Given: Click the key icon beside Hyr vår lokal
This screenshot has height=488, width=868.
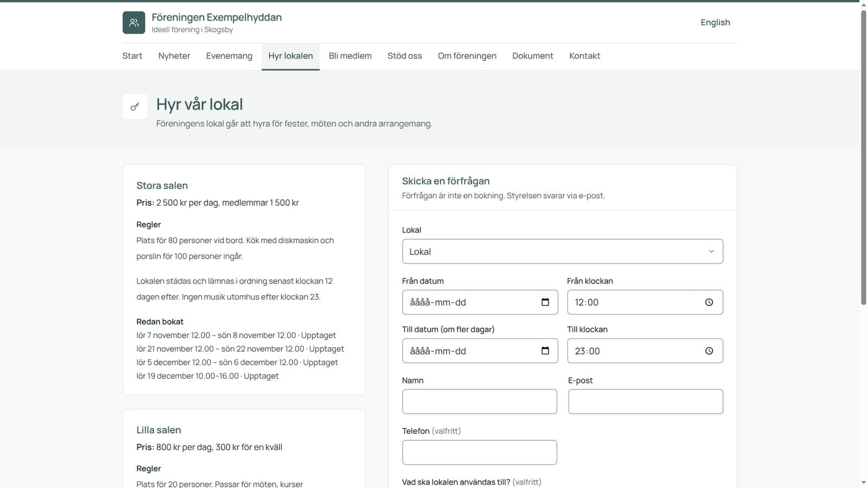Looking at the screenshot, I should click(135, 107).
